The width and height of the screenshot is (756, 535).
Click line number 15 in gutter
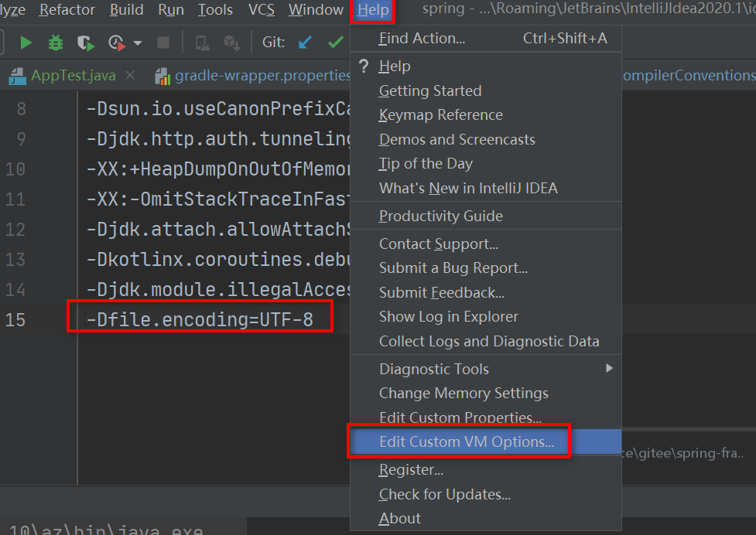[15, 320]
